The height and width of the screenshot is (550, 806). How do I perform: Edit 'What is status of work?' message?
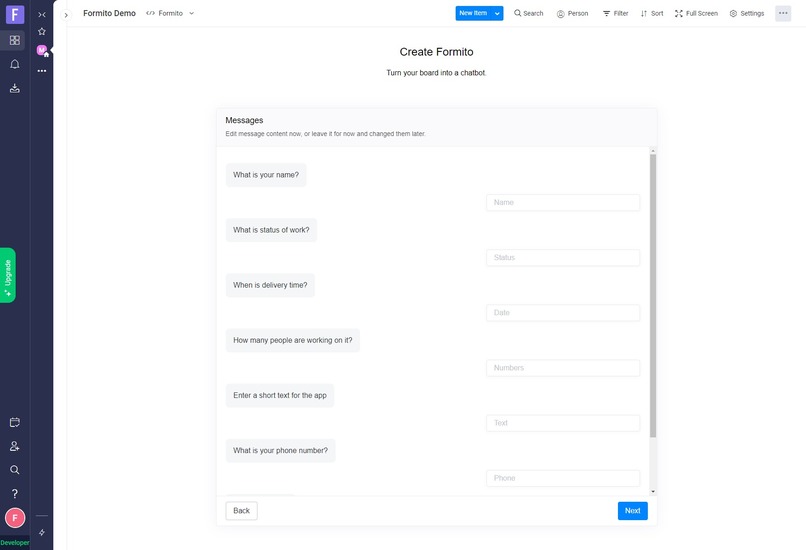(x=271, y=230)
